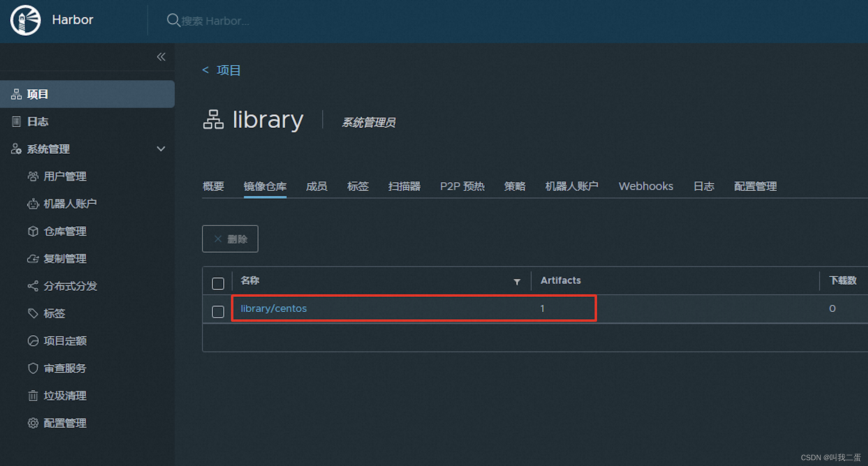This screenshot has height=466, width=868.
Task: Open the 日志 project tab
Action: tap(704, 186)
